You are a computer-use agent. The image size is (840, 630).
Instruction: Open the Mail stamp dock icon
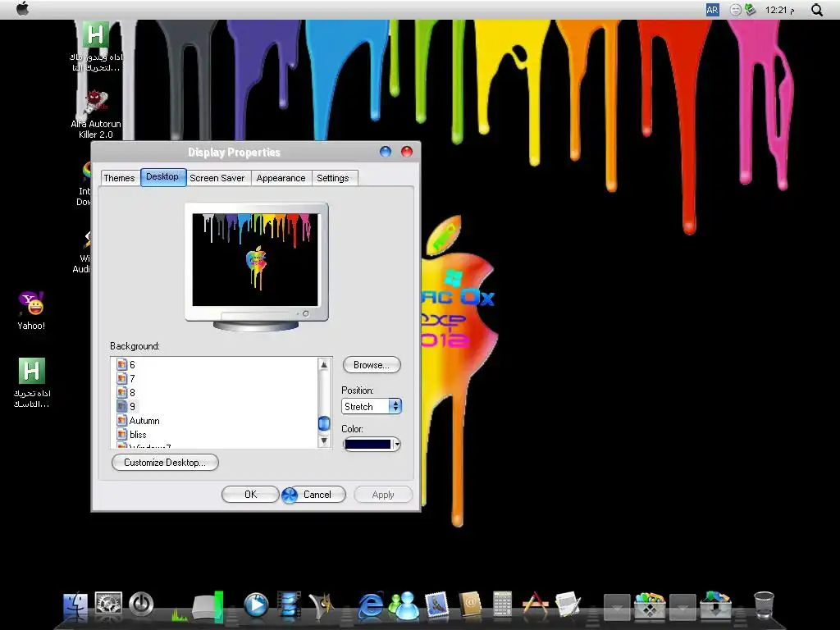(437, 605)
